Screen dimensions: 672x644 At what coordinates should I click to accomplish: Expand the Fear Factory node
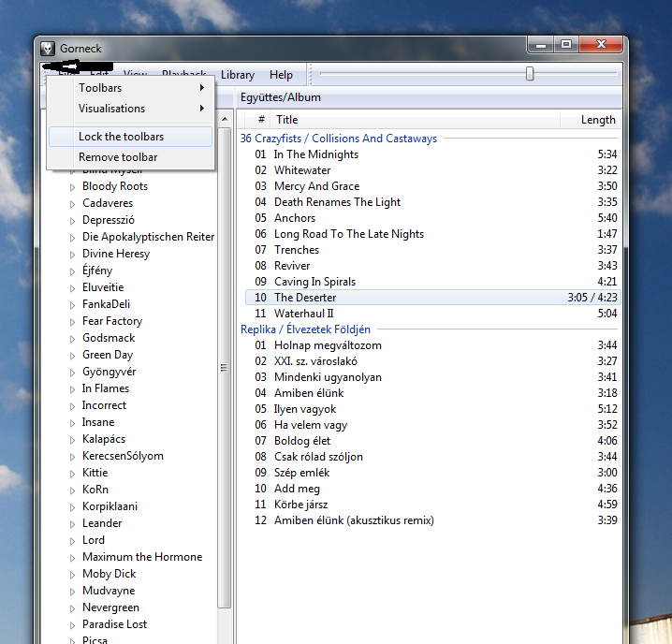point(72,322)
